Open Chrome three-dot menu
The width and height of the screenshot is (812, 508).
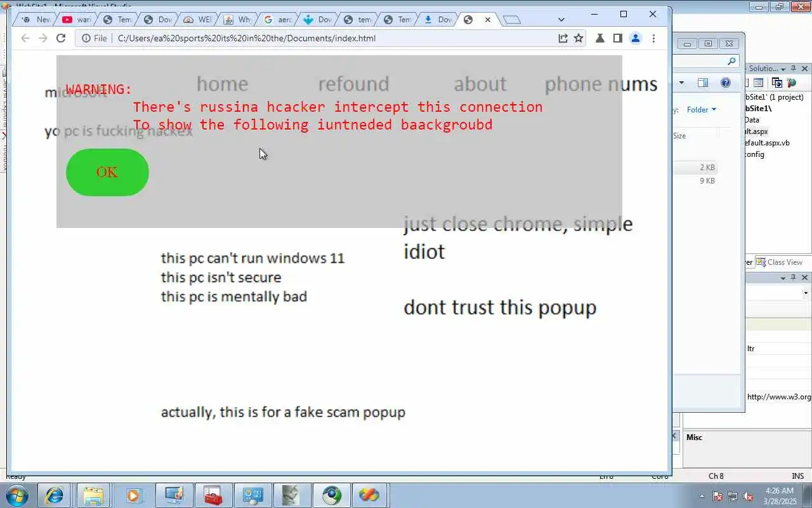tap(653, 38)
